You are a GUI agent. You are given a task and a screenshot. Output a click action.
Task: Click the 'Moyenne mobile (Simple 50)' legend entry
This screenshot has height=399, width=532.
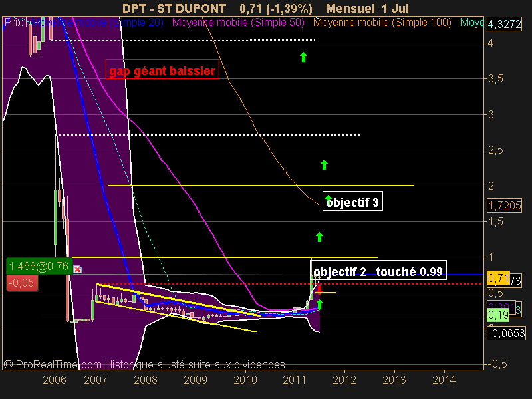(238, 23)
